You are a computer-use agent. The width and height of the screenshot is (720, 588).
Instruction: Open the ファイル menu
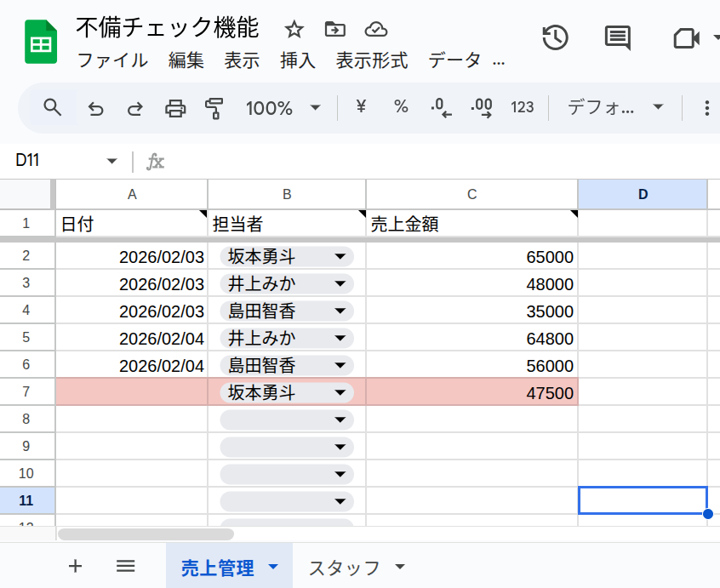tap(111, 60)
